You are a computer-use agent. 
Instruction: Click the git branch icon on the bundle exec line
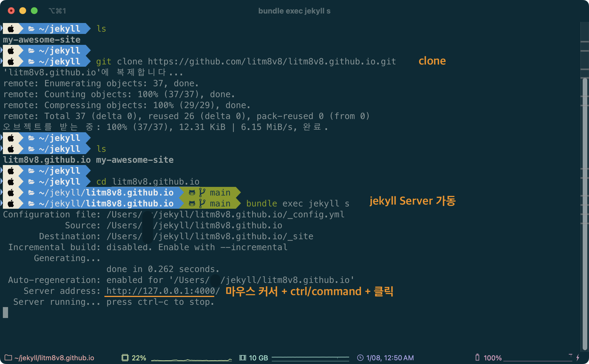[x=202, y=204]
